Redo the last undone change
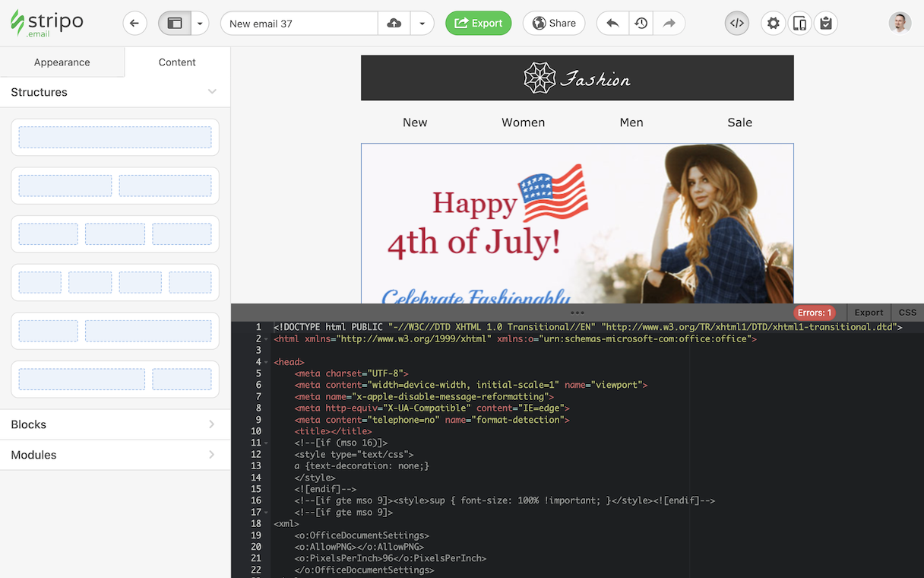 pos(669,24)
